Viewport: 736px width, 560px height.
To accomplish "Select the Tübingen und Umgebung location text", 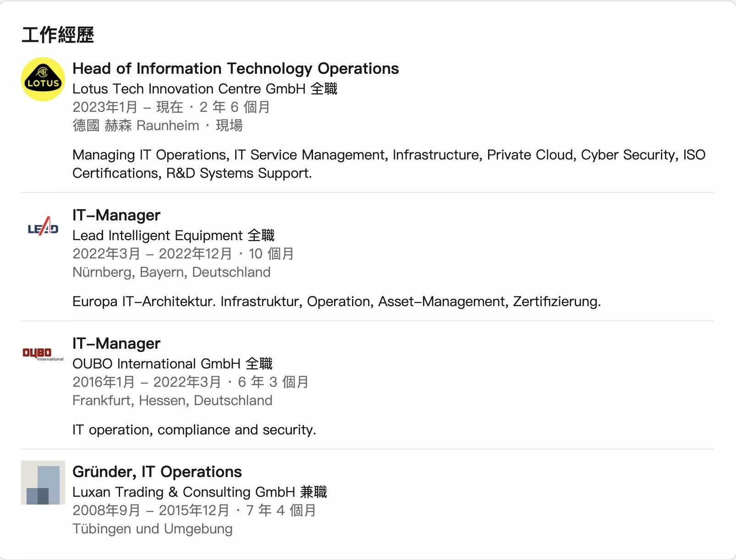I will point(153,529).
